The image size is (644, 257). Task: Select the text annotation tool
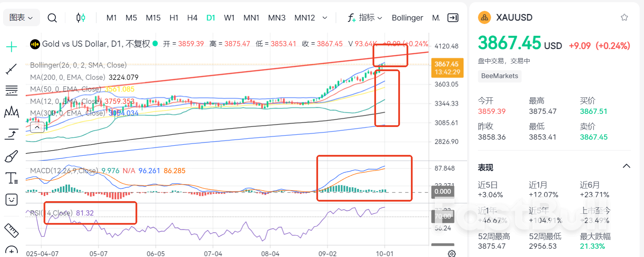[11, 178]
